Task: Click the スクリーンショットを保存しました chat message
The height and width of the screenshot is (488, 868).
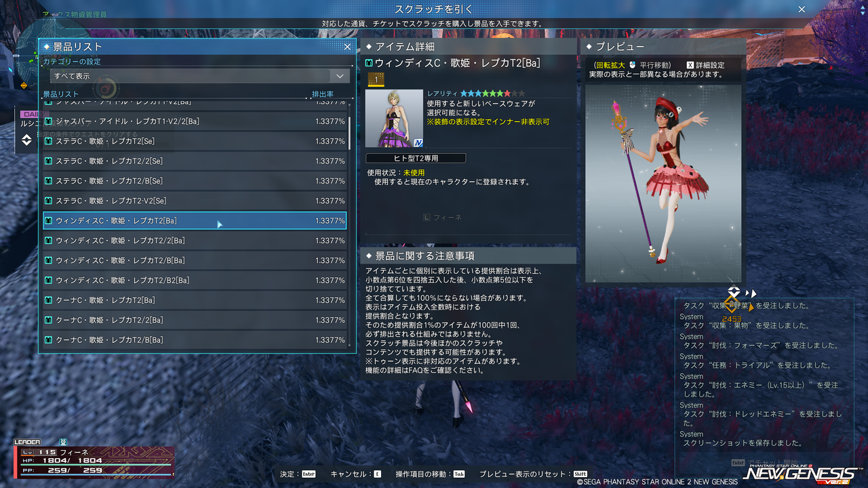Action: 743,443
